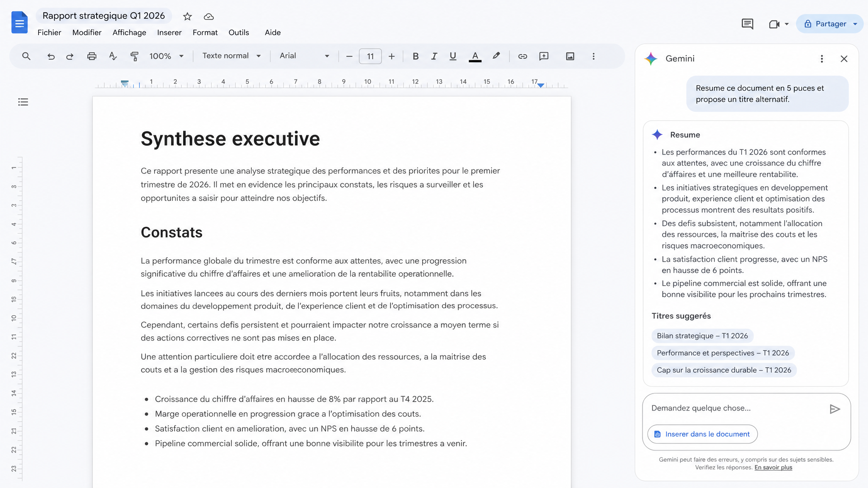
Task: Star the document Rapport strategique Q1 2026
Action: pos(187,17)
